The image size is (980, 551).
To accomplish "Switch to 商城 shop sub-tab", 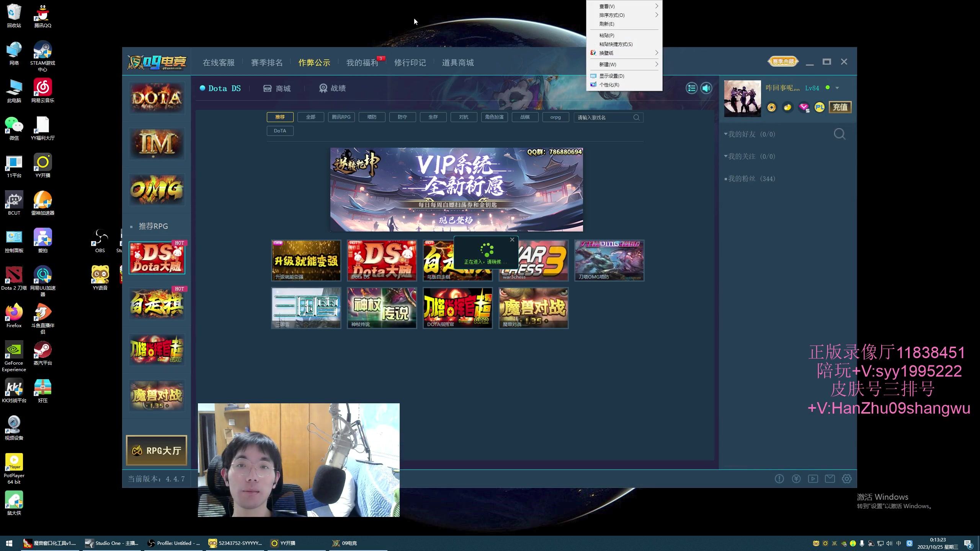I will pyautogui.click(x=277, y=88).
